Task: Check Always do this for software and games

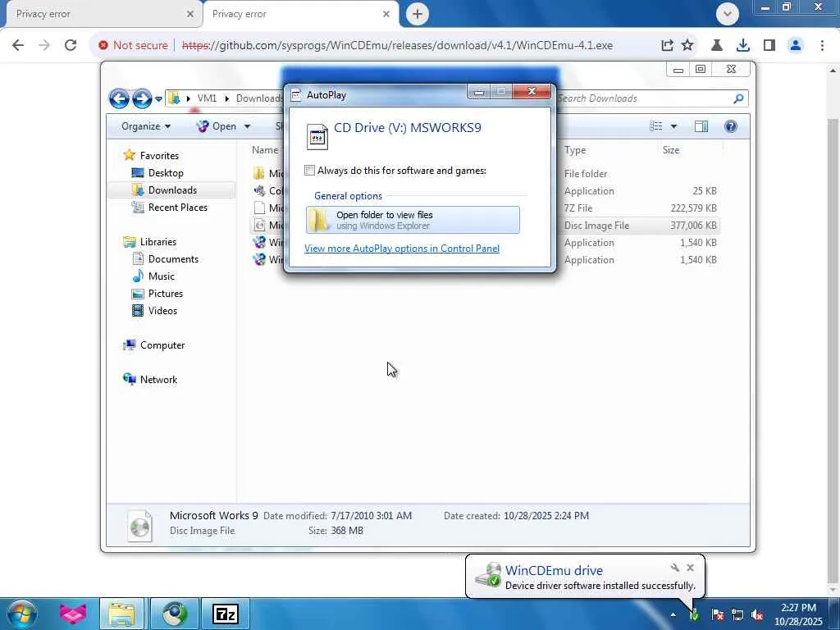Action: 309,171
